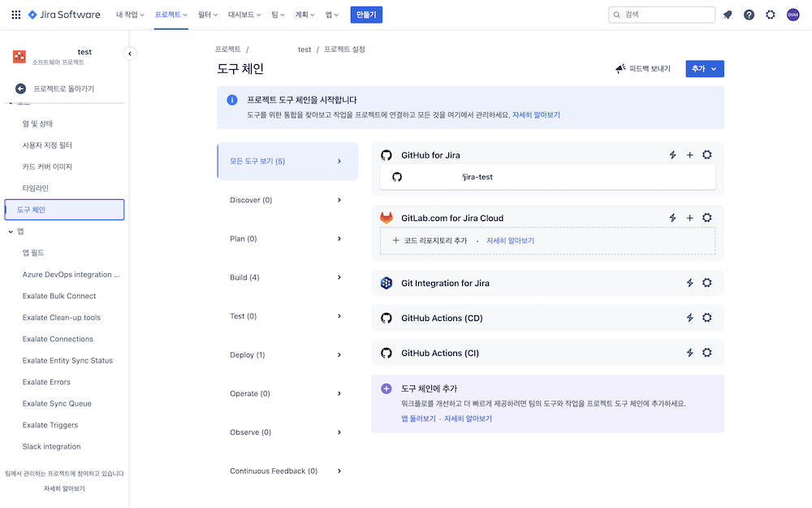Click the GitLab fox logo icon
Viewport: 812px width, 508px height.
[x=387, y=218]
